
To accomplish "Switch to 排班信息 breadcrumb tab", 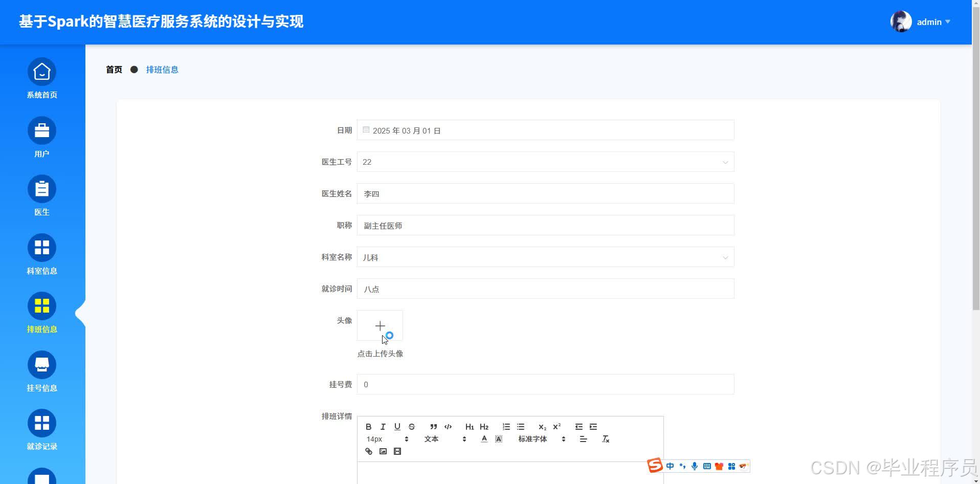I will (x=162, y=69).
